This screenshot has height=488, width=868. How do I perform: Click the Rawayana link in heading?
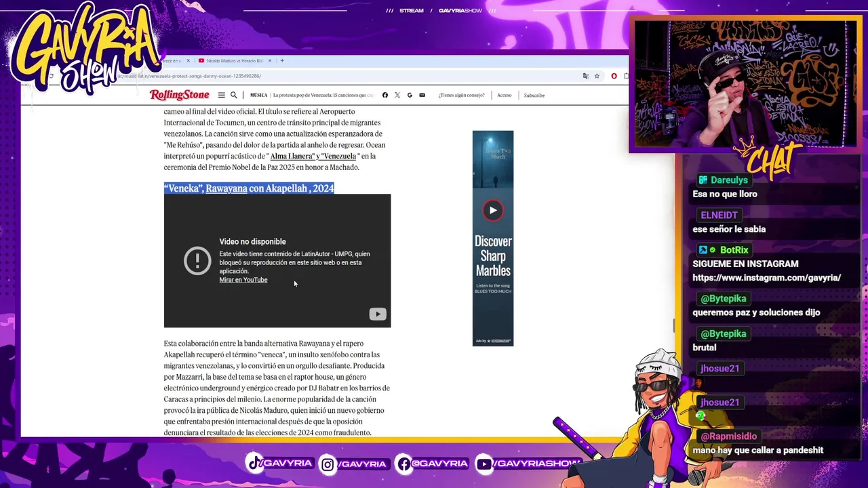point(226,188)
